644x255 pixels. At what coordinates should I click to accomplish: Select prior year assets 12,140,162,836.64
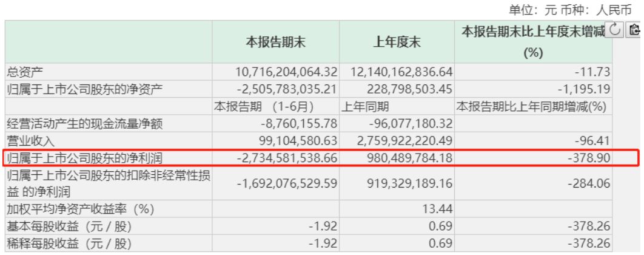tap(402, 72)
